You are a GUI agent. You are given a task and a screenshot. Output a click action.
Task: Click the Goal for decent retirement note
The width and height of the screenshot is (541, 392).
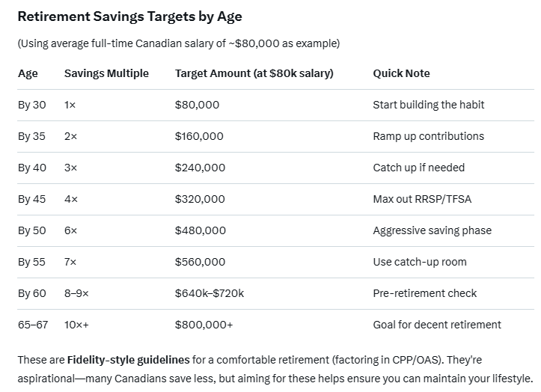(x=437, y=325)
